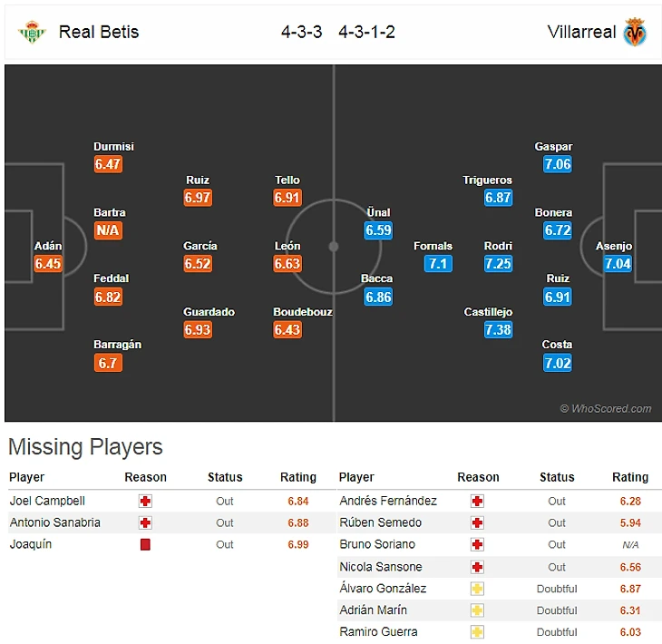Click Guardado's 6.93 rating badge
The width and height of the screenshot is (662, 644).
click(198, 330)
